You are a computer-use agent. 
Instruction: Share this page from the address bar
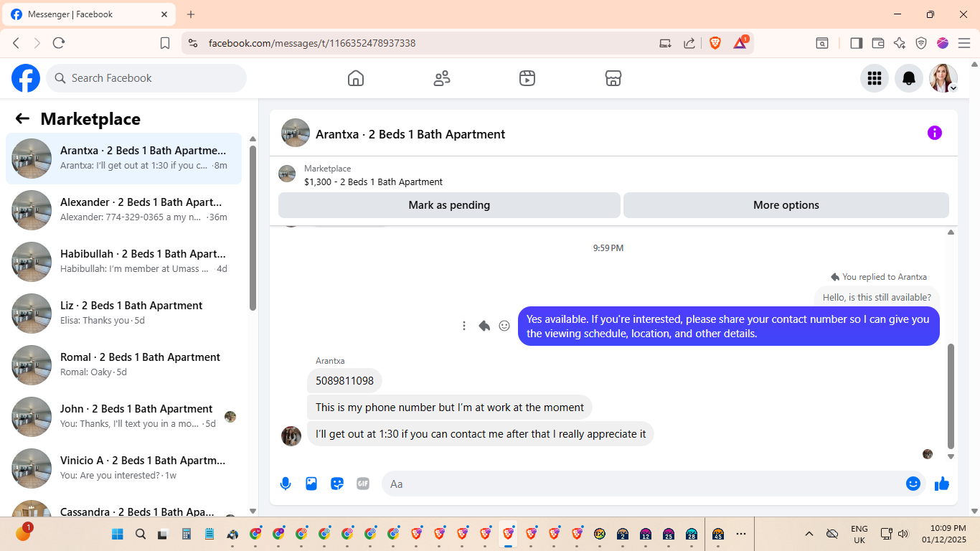pyautogui.click(x=689, y=43)
